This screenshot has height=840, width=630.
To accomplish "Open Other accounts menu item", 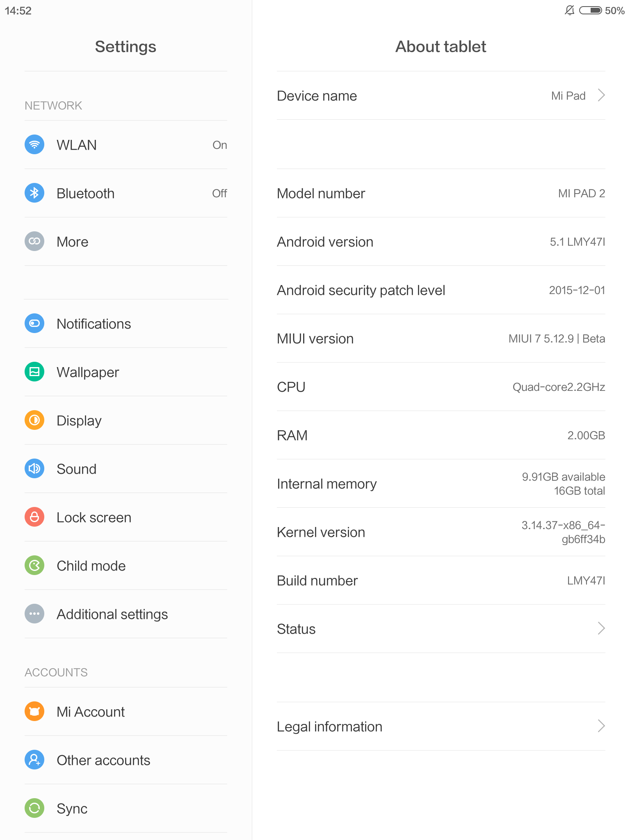I will click(x=126, y=760).
